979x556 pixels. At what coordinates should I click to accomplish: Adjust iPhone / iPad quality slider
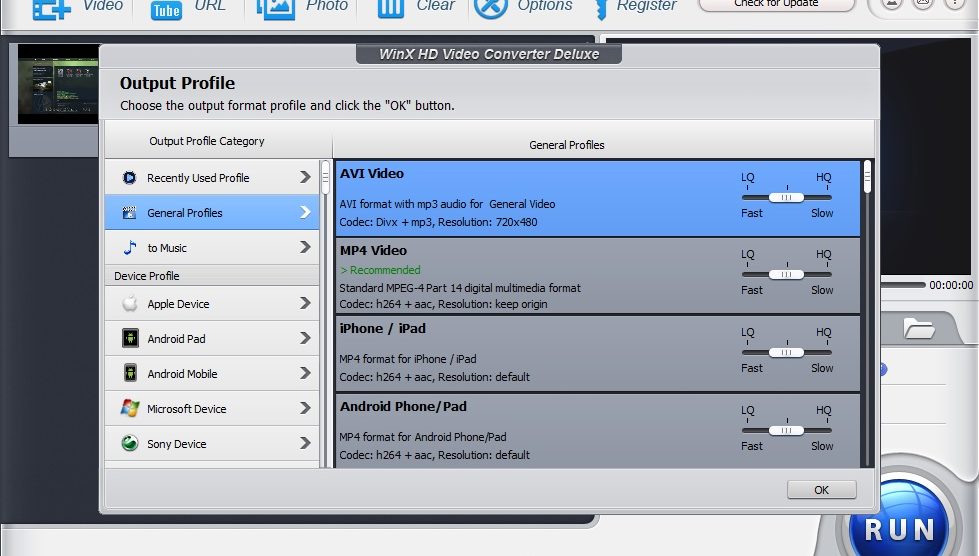tap(786, 353)
